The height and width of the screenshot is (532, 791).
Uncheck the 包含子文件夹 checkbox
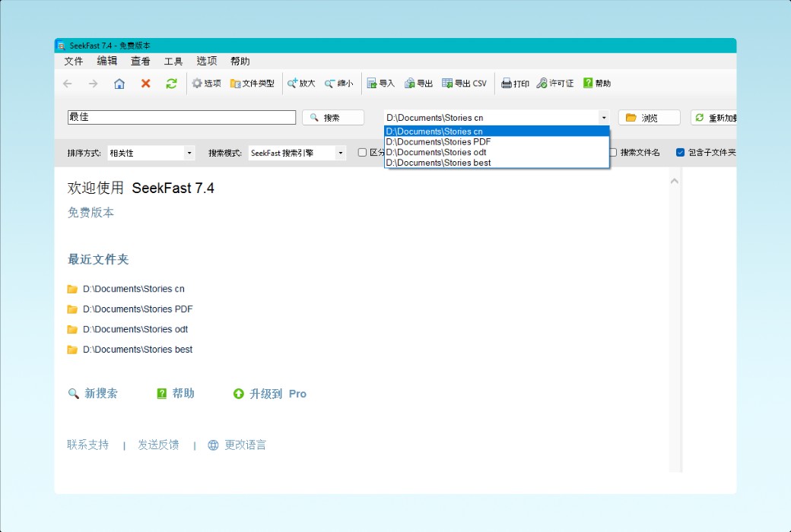click(x=680, y=152)
